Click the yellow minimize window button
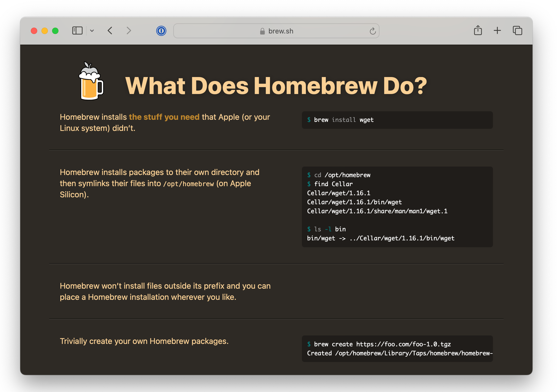 [45, 31]
